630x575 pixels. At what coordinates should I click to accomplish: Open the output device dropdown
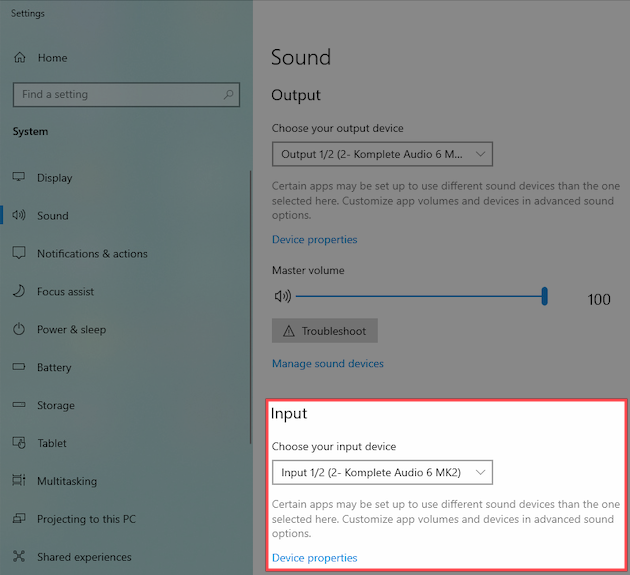coord(382,154)
